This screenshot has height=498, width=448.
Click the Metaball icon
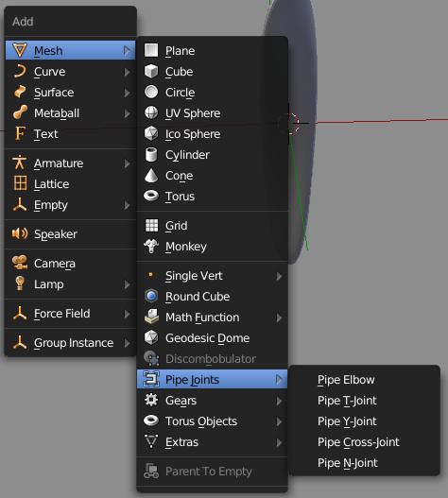point(20,112)
